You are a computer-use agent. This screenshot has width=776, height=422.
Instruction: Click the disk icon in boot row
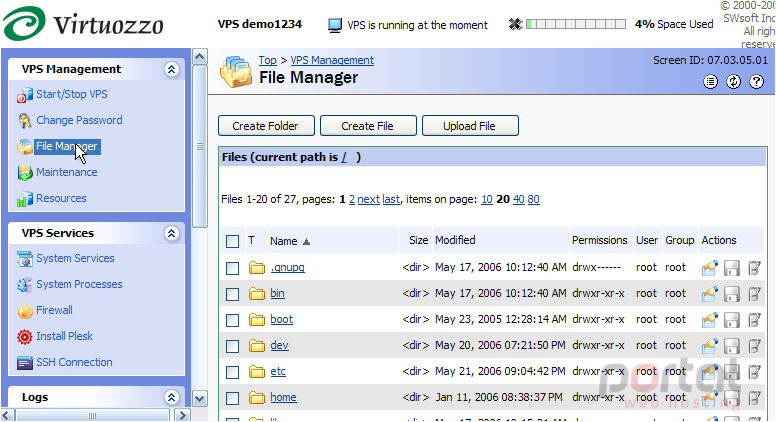731,320
